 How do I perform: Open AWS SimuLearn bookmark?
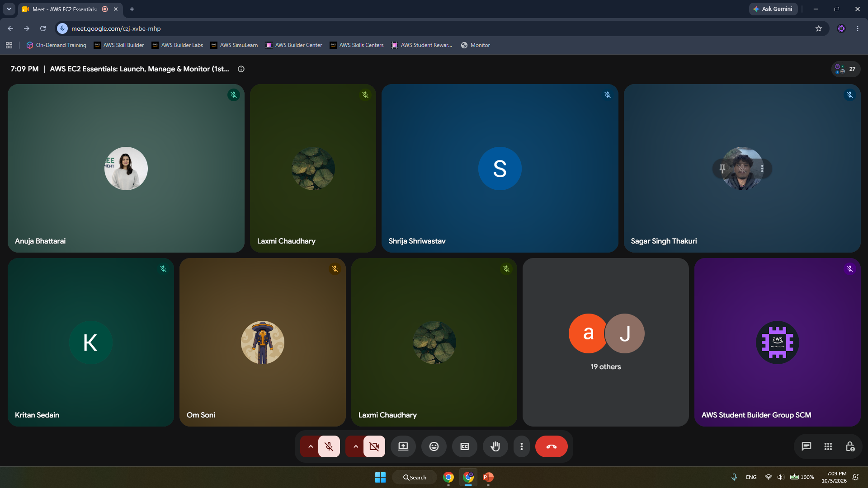[x=234, y=45]
